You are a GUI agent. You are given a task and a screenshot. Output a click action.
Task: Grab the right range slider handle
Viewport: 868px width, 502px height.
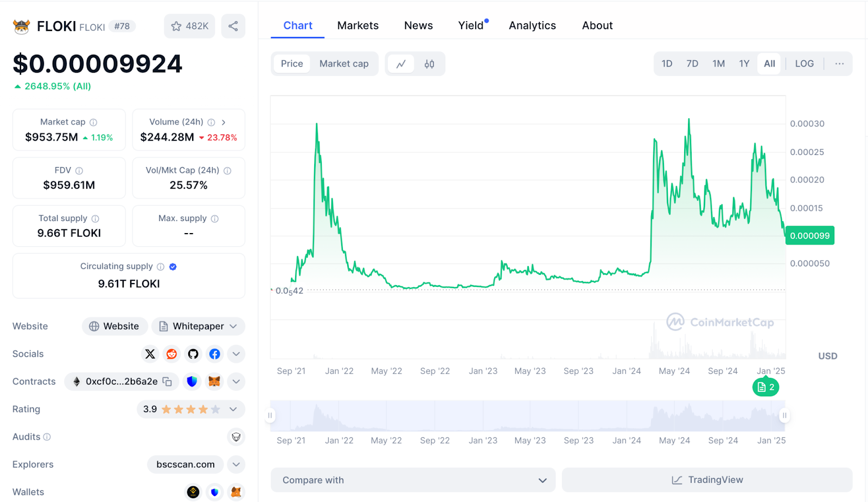[784, 416]
